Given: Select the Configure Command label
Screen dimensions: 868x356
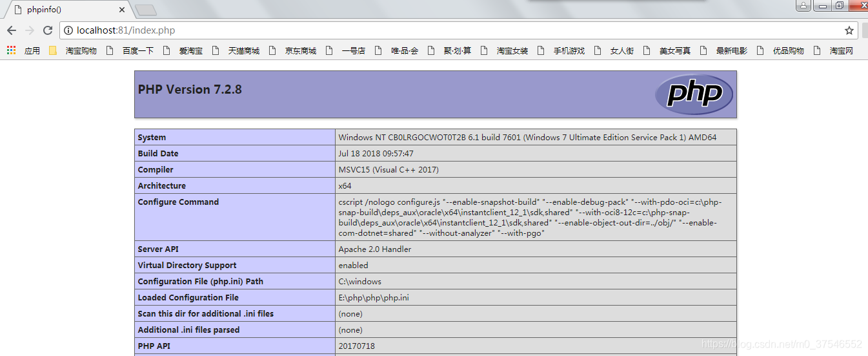Looking at the screenshot, I should (x=178, y=202).
